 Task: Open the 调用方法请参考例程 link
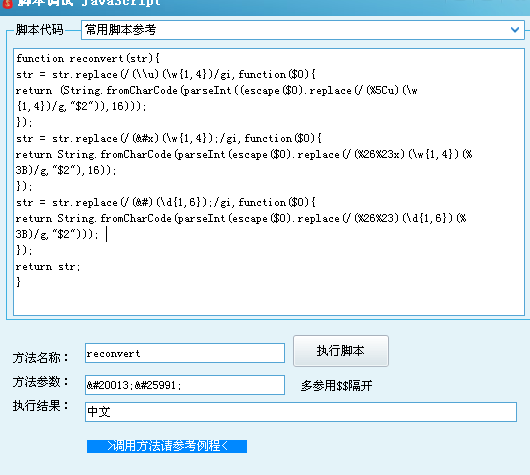(x=167, y=446)
